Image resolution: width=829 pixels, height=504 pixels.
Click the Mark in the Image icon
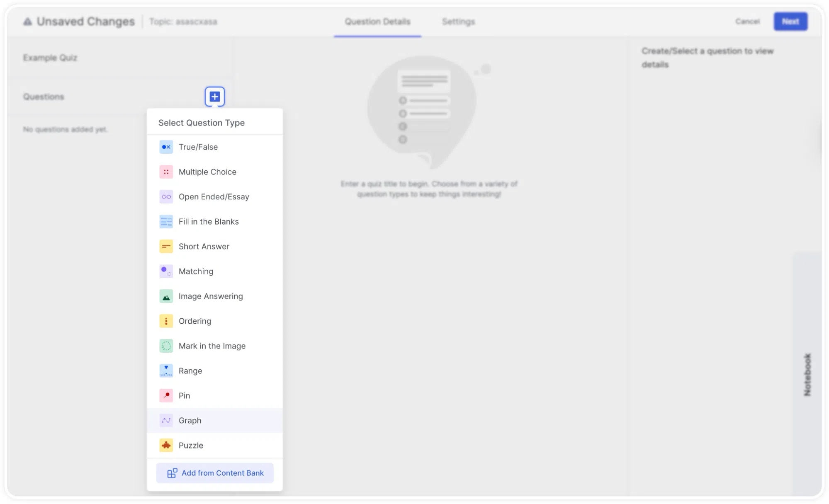[166, 346]
